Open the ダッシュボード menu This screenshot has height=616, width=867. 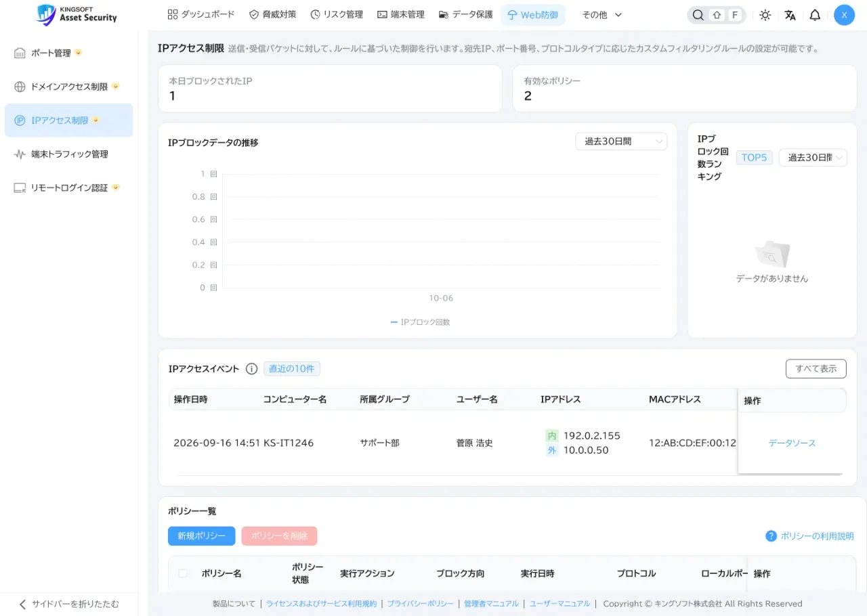pyautogui.click(x=201, y=14)
